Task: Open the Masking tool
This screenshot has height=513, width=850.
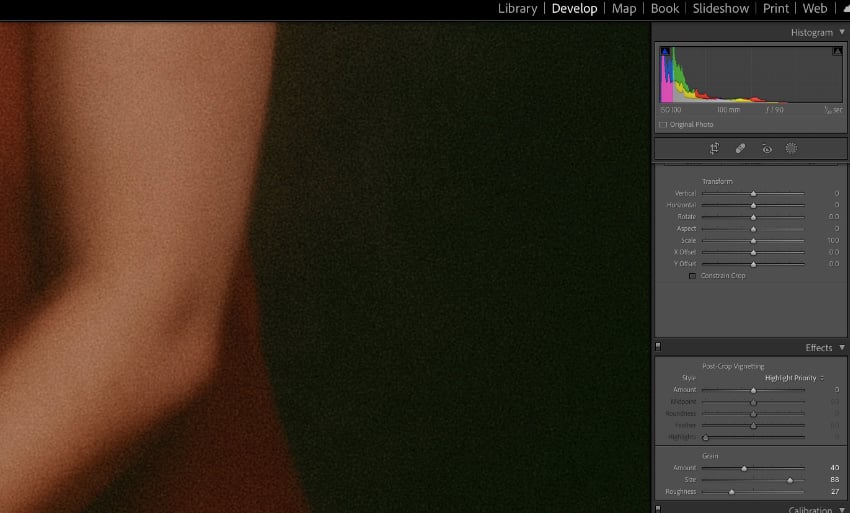Action: [x=791, y=148]
